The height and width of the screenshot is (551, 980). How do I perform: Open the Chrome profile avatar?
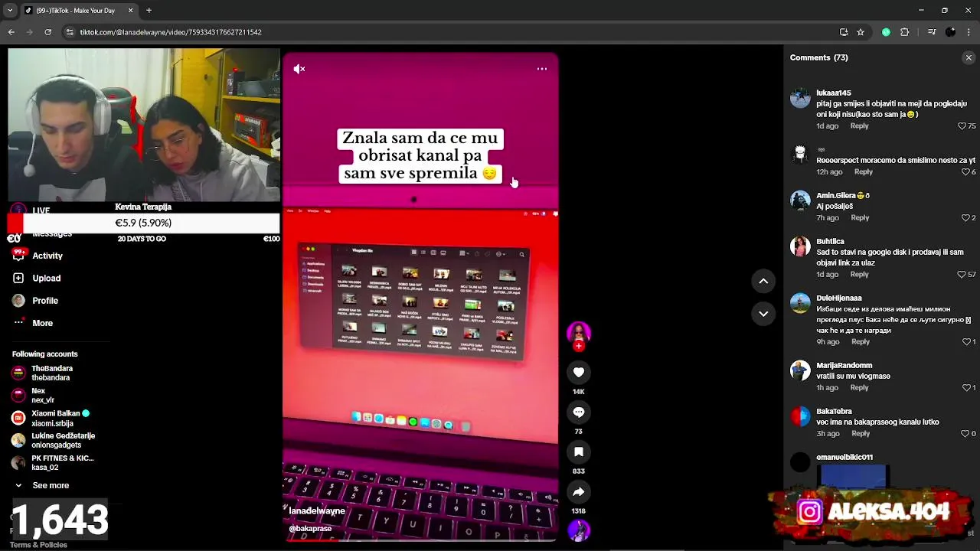click(x=950, y=32)
